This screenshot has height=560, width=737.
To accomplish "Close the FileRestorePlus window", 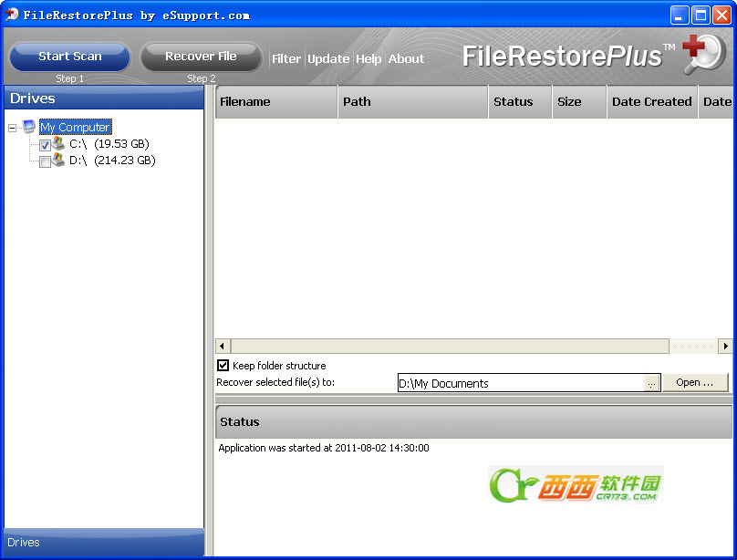I will (721, 15).
